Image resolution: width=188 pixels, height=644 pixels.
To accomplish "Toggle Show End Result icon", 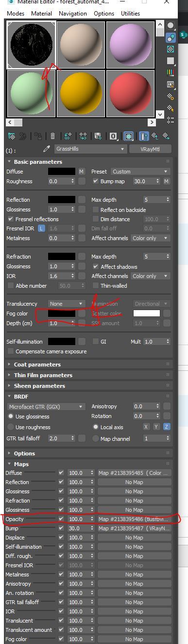I will pyautogui.click(x=144, y=136).
